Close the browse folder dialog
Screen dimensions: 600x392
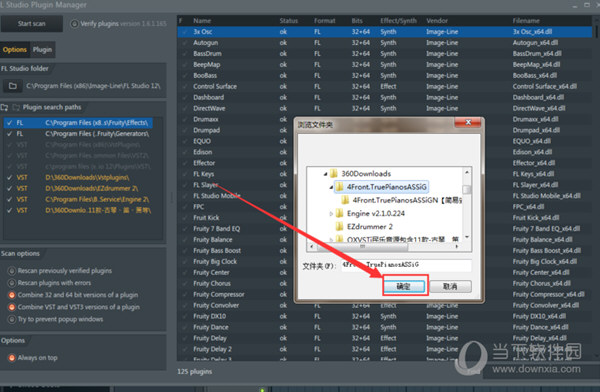pyautogui.click(x=468, y=122)
